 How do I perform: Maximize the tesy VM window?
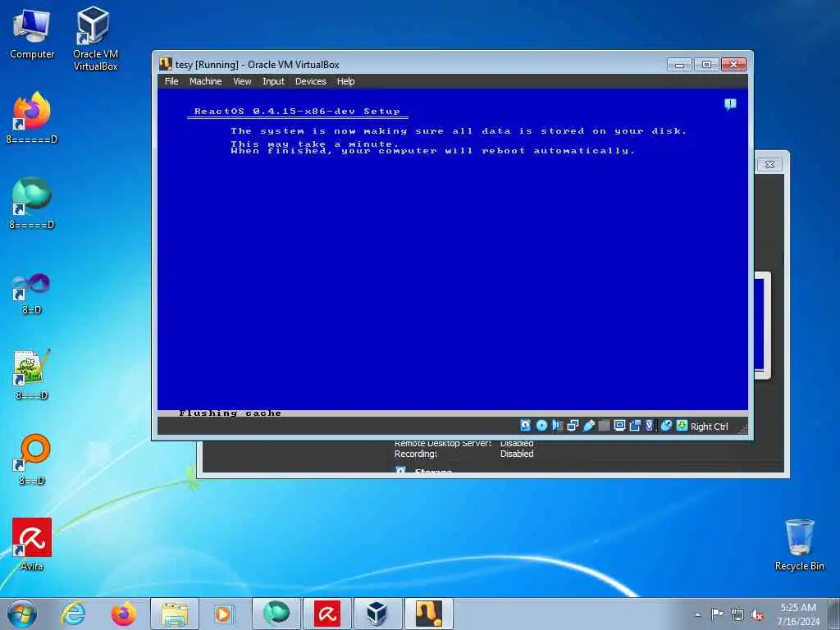pyautogui.click(x=706, y=65)
